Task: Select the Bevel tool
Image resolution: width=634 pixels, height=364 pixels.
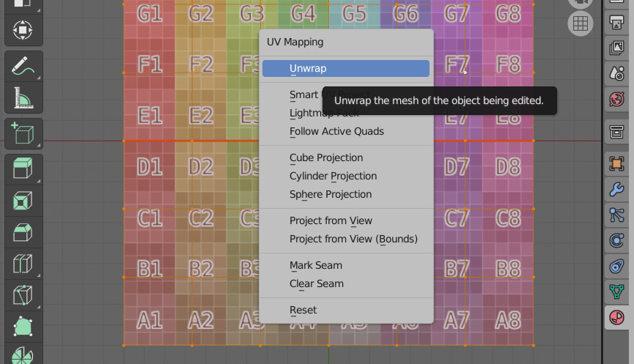Action: tap(23, 232)
